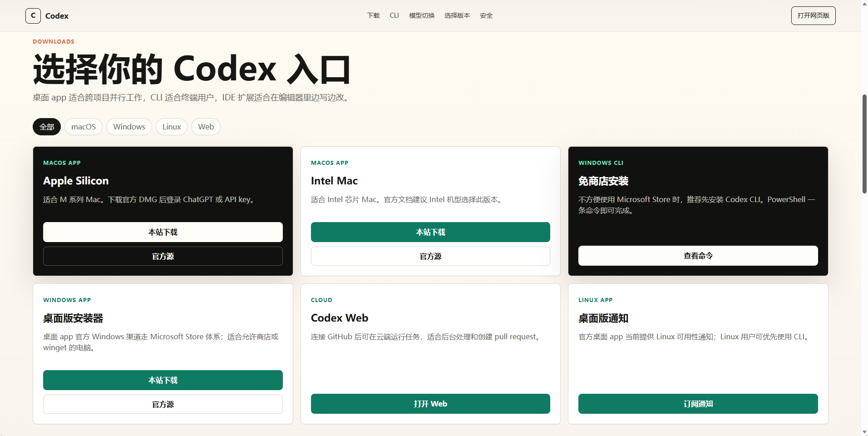Click the Codex "C" logo icon

[x=33, y=16]
